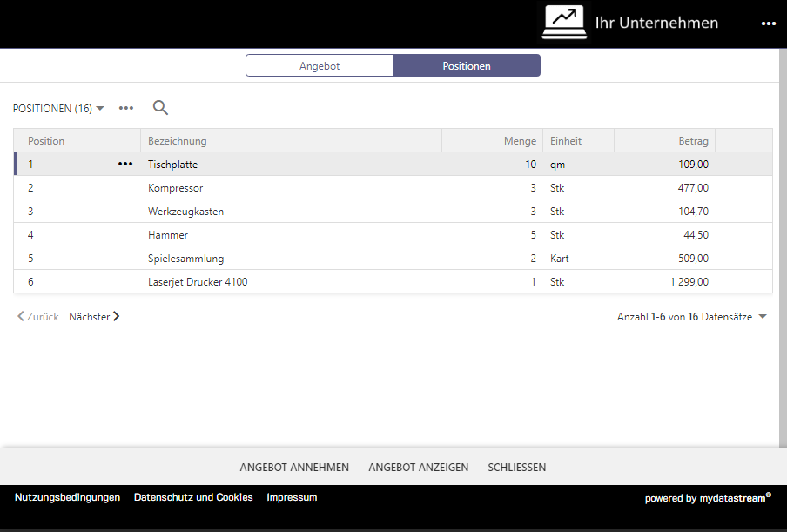The width and height of the screenshot is (787, 532).
Task: Click position number 6
Action: 30,282
